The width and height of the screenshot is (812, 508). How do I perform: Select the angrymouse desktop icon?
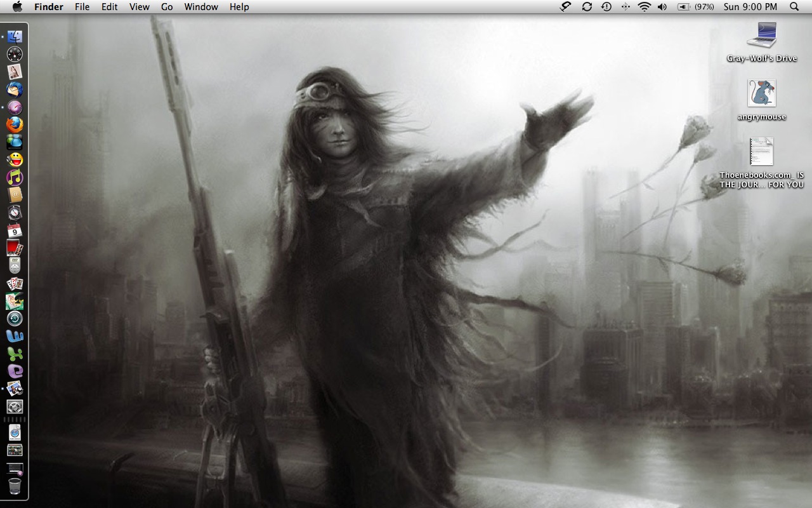pyautogui.click(x=762, y=100)
